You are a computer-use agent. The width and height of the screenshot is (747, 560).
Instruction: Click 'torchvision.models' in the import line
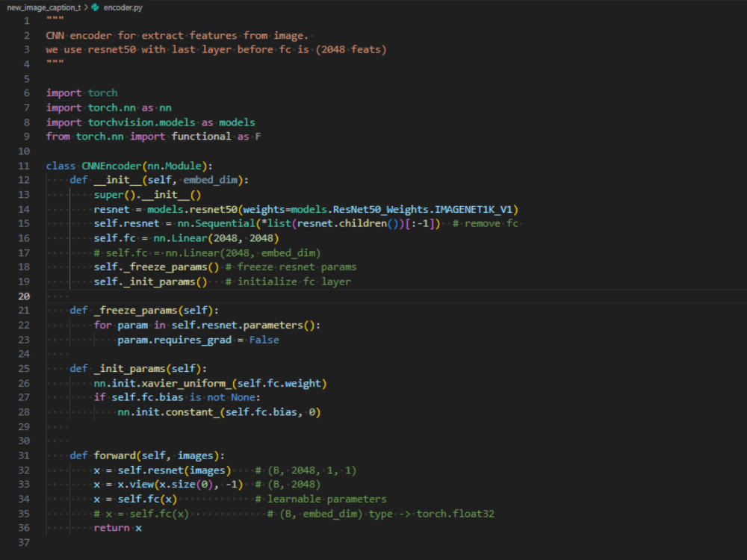(x=141, y=122)
